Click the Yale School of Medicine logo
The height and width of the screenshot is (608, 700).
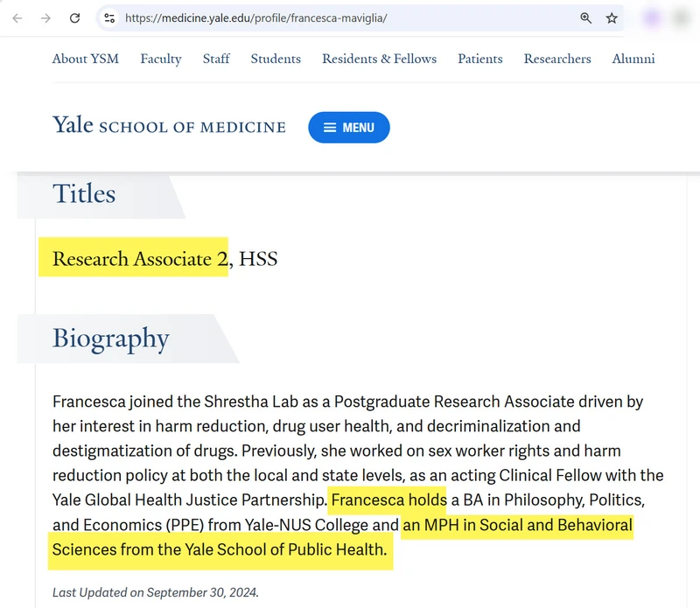(169, 126)
